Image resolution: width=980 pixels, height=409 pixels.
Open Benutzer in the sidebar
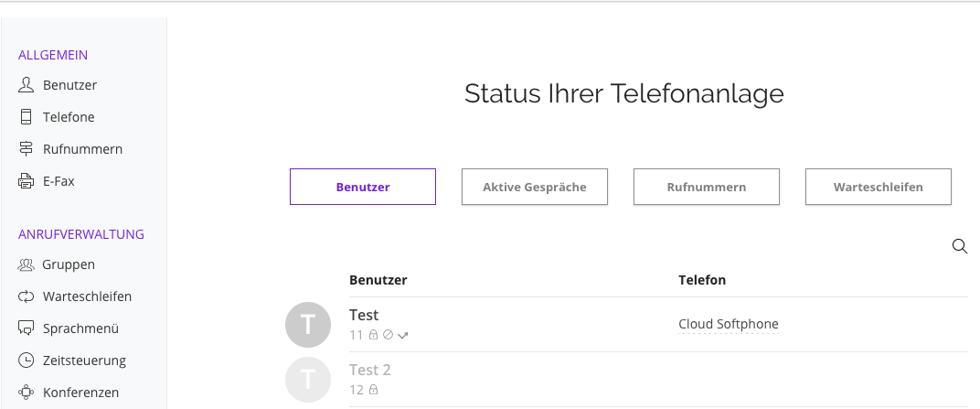point(58,85)
